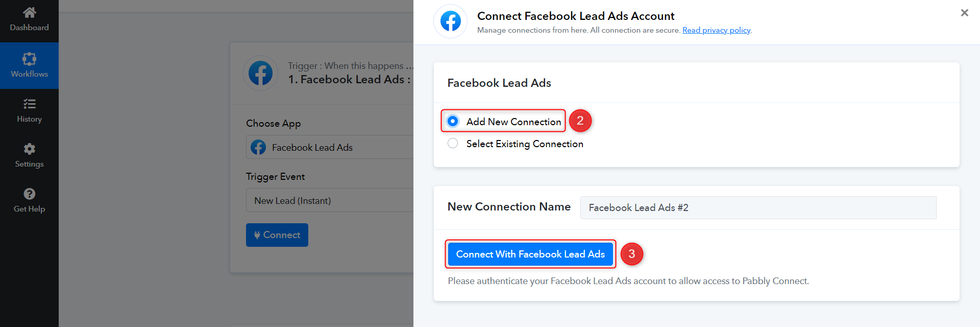Click the New Connection Name input field
Image resolution: width=980 pixels, height=327 pixels.
[x=758, y=207]
